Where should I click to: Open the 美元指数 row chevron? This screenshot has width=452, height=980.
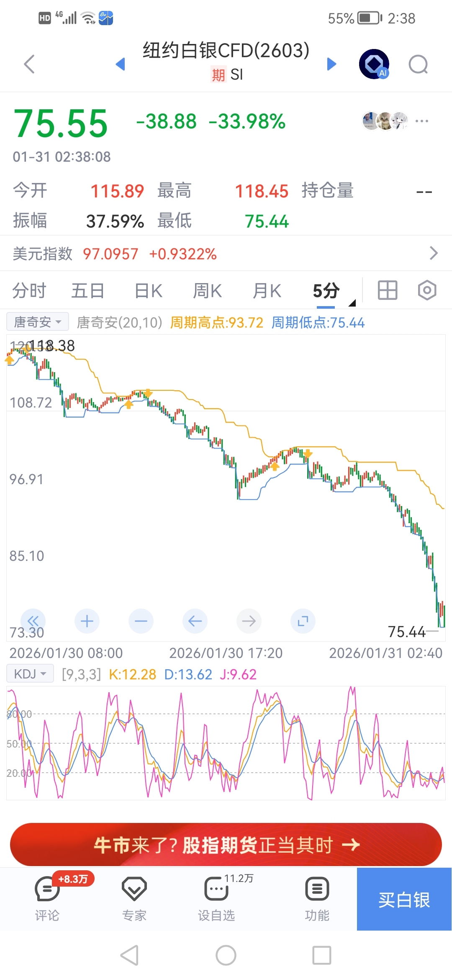[x=434, y=253]
